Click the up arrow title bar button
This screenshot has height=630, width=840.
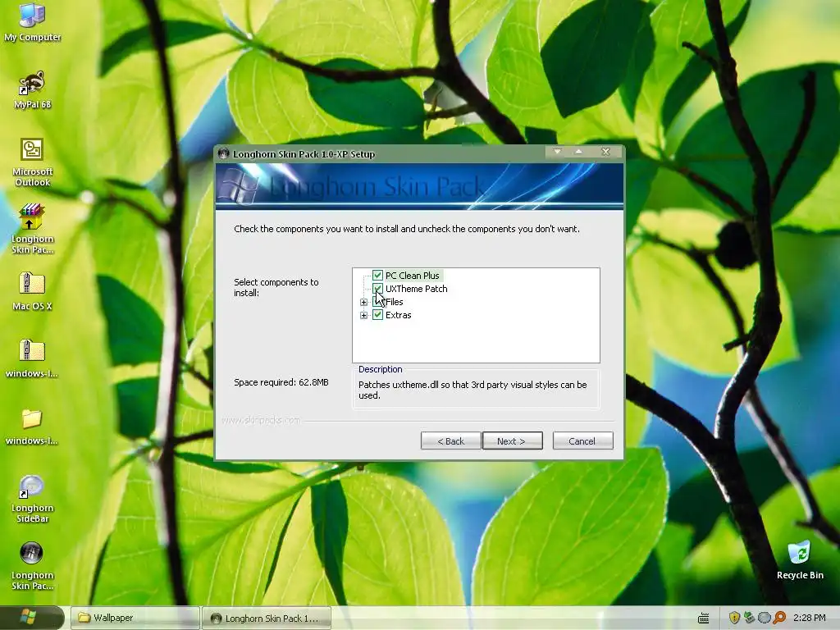coord(578,152)
